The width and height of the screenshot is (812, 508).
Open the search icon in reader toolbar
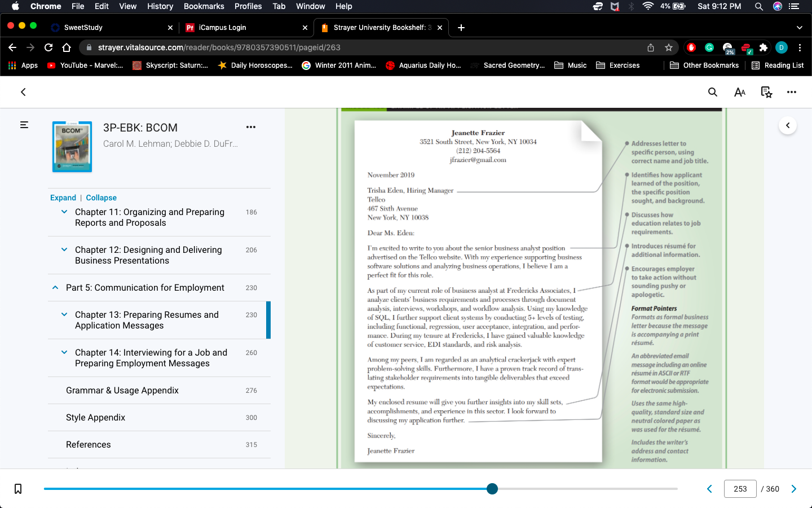(713, 92)
